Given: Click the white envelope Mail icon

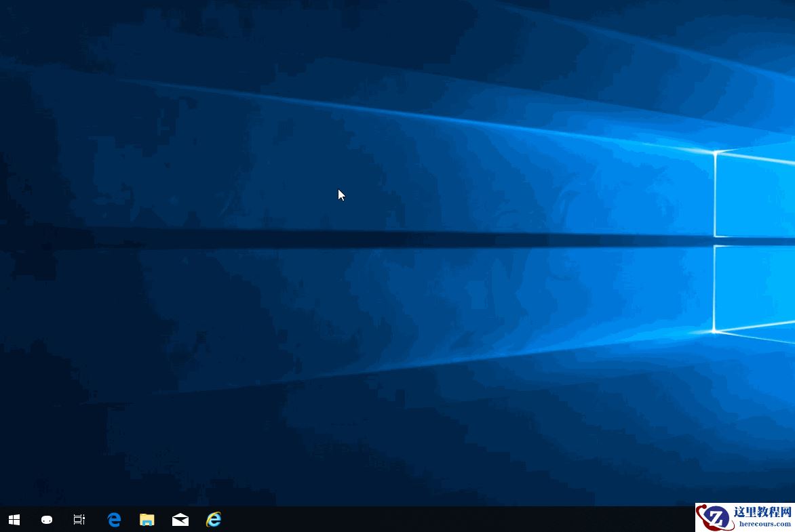Looking at the screenshot, I should (x=180, y=519).
